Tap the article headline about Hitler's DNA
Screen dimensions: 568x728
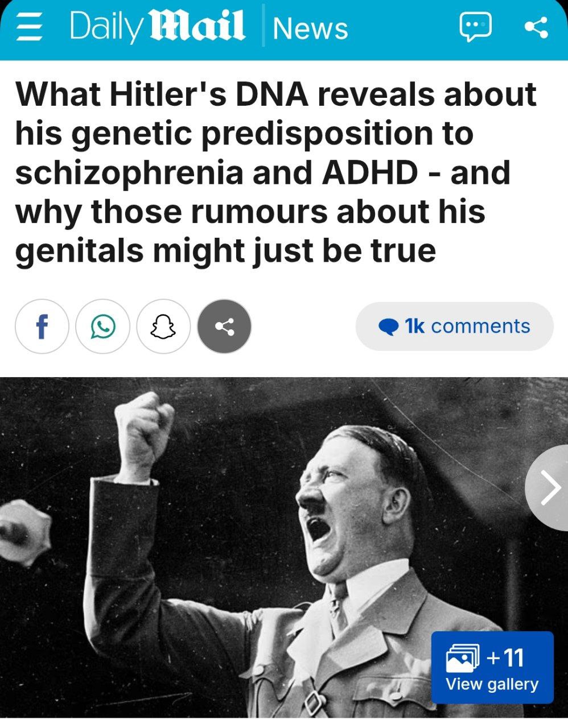277,173
